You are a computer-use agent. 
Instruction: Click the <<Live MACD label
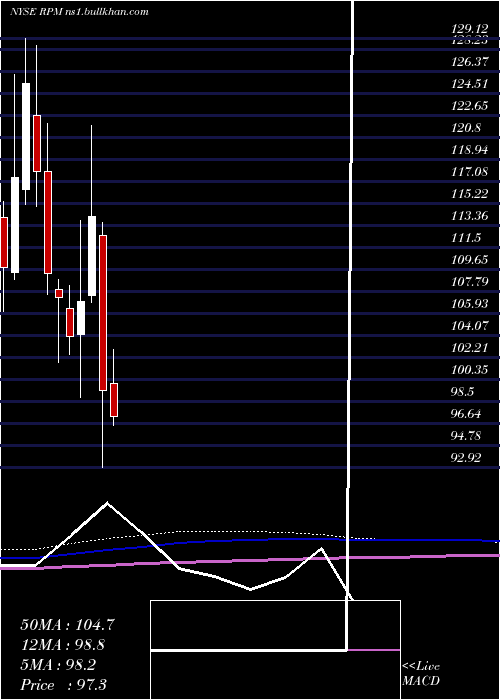point(421,674)
